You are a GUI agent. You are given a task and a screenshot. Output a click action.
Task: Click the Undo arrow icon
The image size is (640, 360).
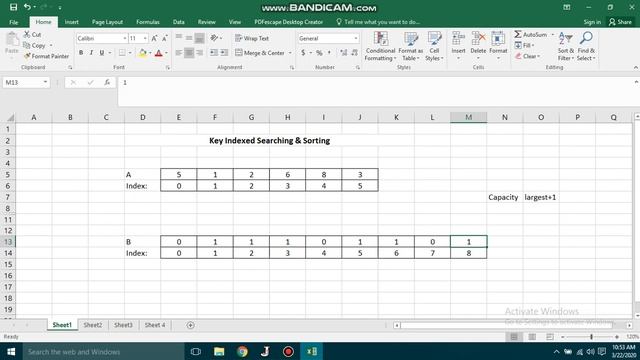[27, 7]
